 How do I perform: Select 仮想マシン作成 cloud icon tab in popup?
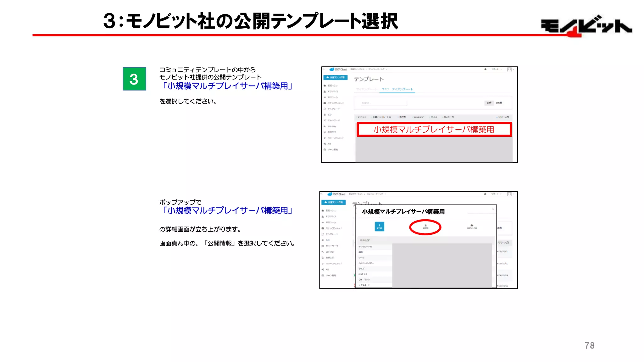[472, 227]
